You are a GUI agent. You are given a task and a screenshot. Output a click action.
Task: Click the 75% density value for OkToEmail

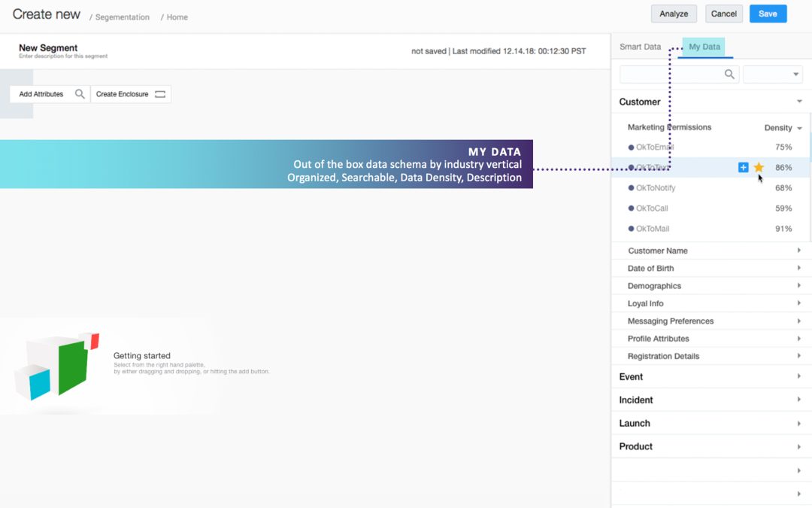coord(783,148)
